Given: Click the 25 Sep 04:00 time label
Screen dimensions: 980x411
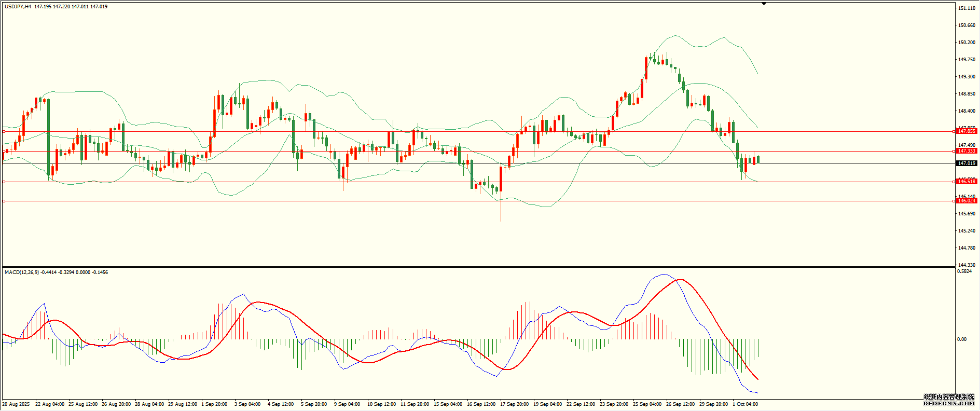Looking at the screenshot, I should click(x=647, y=404).
